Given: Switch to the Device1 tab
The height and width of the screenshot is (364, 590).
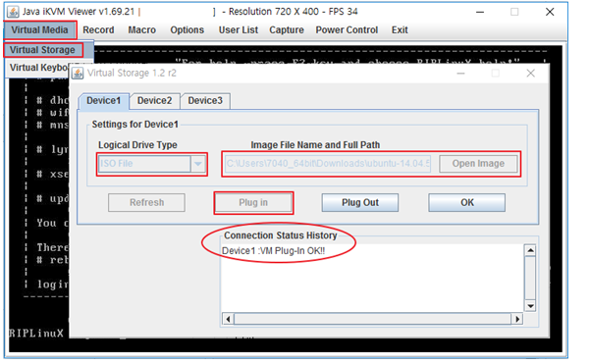Looking at the screenshot, I should [103, 101].
